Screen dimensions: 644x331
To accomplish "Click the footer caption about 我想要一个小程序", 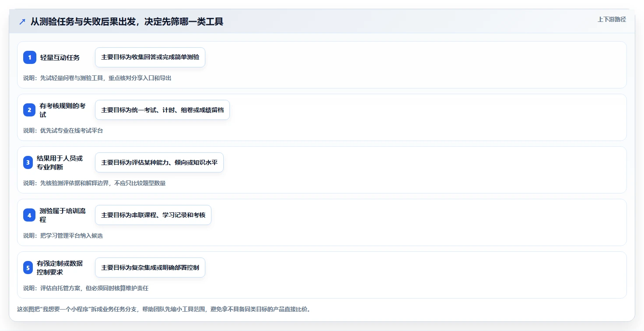I will [x=164, y=309].
